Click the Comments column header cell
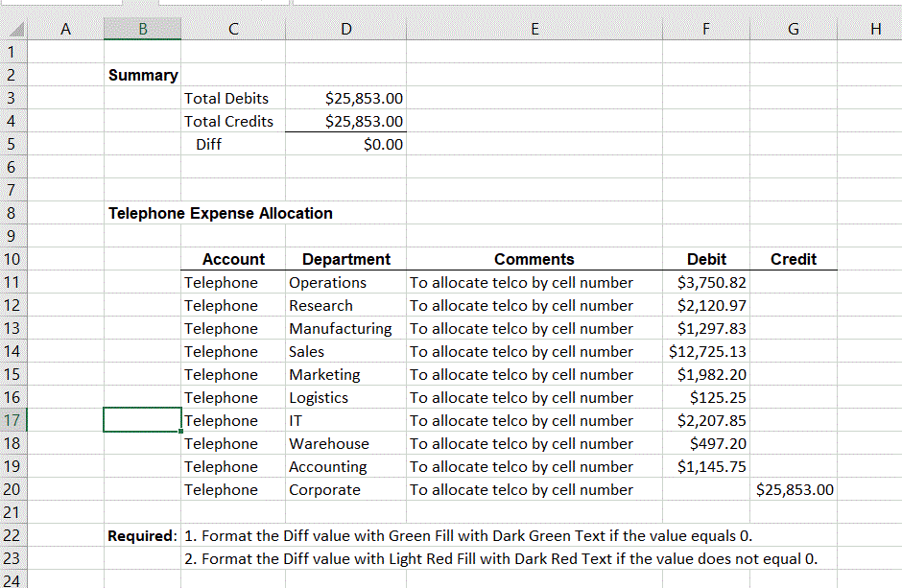The image size is (902, 588). tap(534, 259)
